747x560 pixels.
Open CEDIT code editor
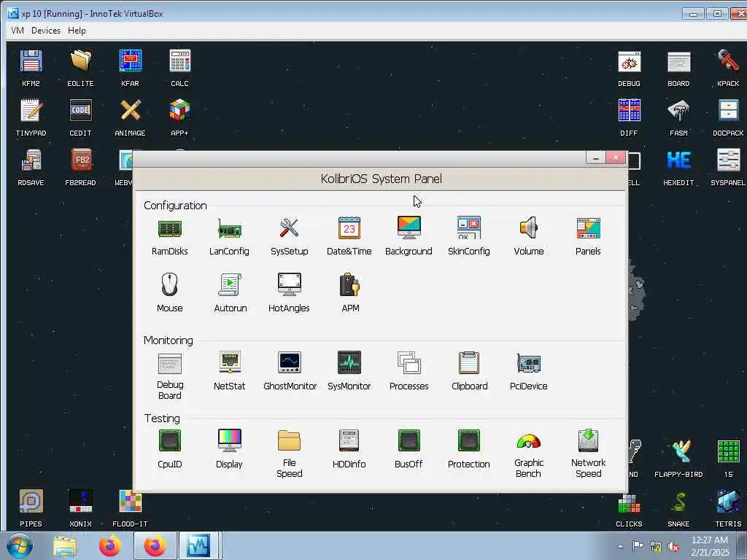tap(80, 118)
